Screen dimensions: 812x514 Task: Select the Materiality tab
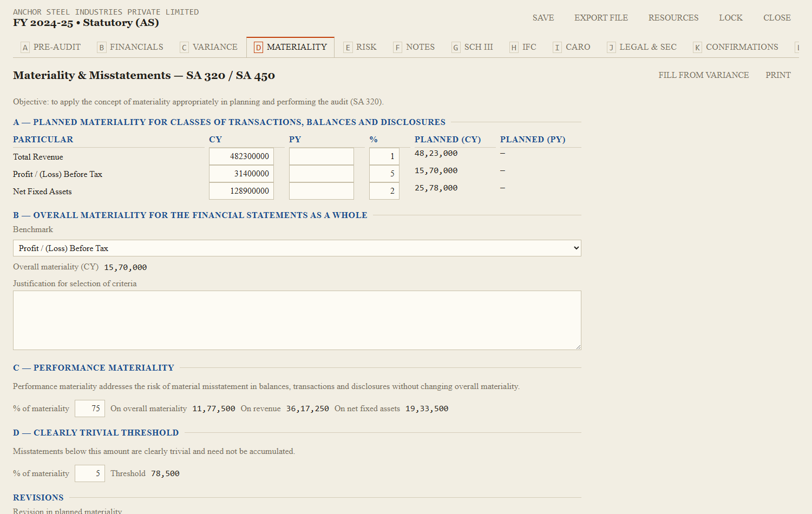tap(290, 47)
